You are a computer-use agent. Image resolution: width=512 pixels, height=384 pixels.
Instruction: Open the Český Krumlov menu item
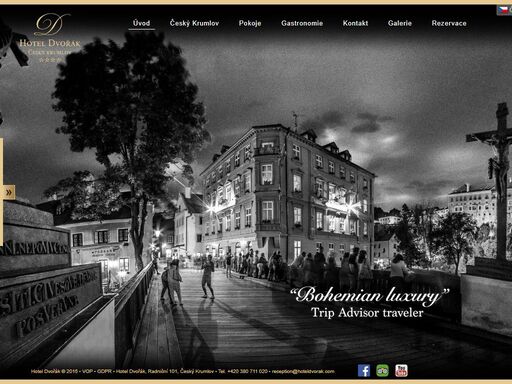tap(194, 23)
